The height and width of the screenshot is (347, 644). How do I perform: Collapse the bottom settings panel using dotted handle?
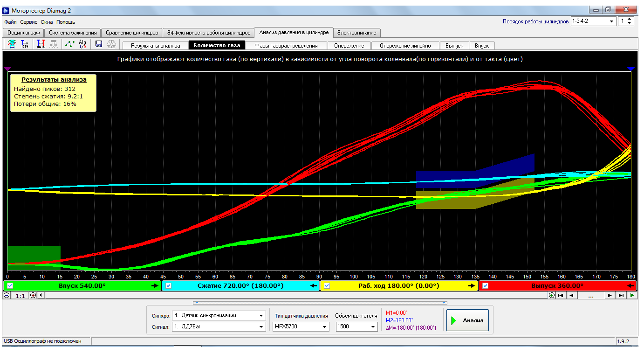tap(320, 303)
